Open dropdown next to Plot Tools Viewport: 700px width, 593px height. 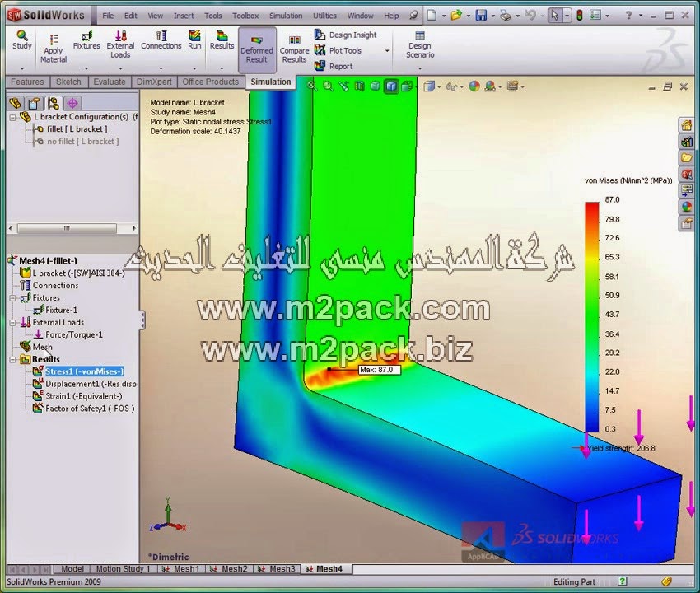[x=387, y=50]
